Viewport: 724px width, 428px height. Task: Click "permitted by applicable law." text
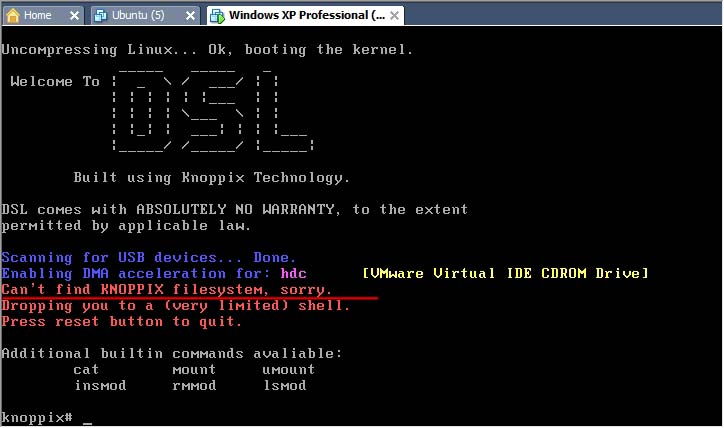126,225
